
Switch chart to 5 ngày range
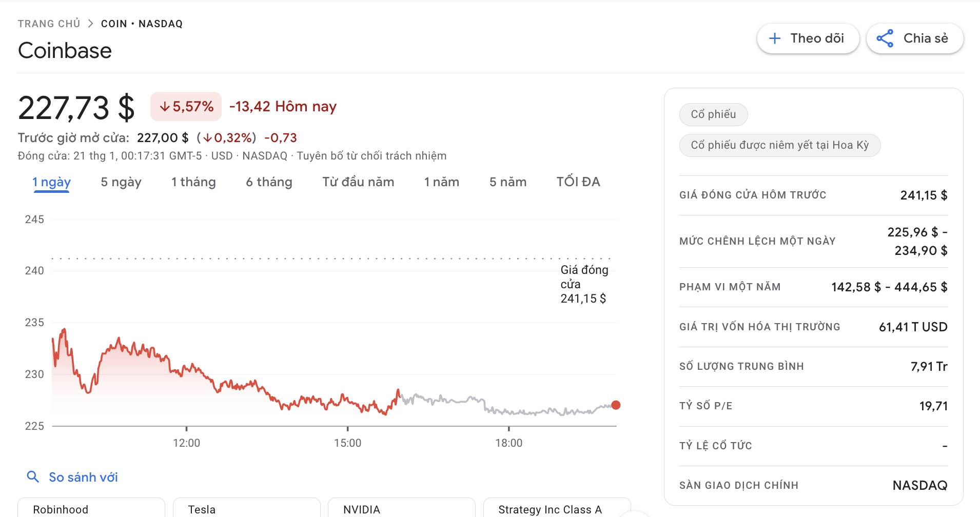[x=121, y=182]
